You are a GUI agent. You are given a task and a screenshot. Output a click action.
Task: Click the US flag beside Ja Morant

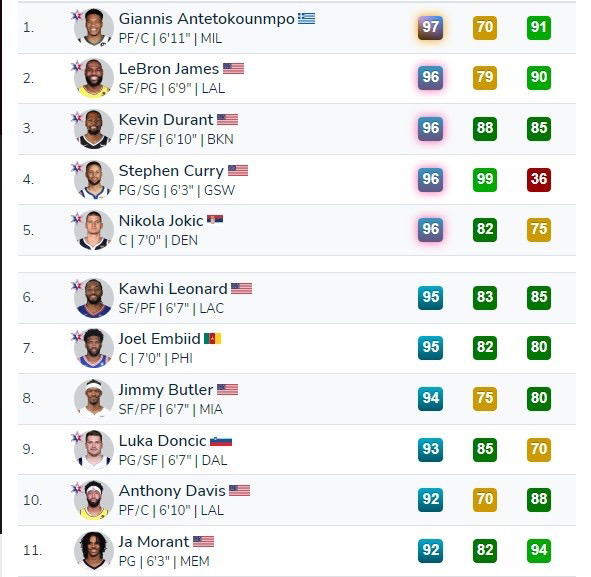(204, 542)
